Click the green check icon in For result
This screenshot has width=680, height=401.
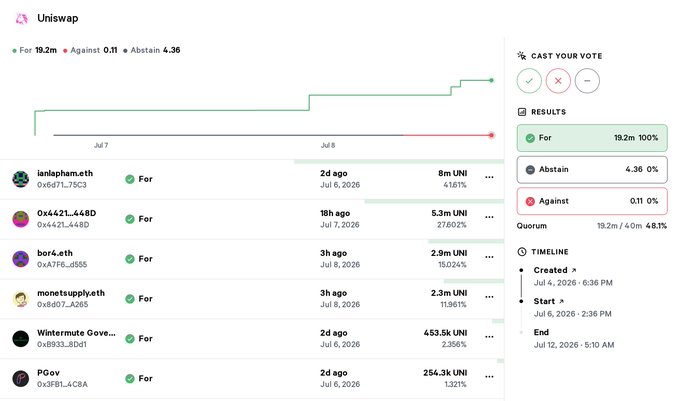pos(530,138)
